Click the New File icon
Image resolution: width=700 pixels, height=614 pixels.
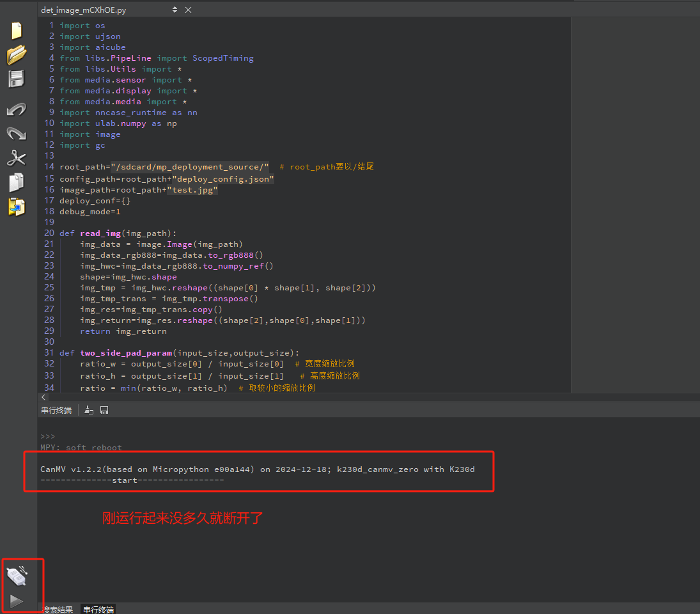click(16, 31)
